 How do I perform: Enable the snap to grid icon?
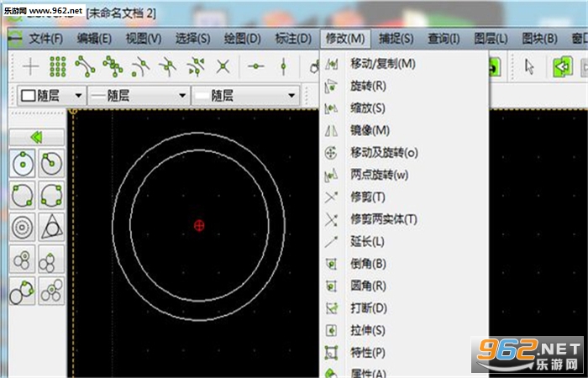tap(58, 66)
